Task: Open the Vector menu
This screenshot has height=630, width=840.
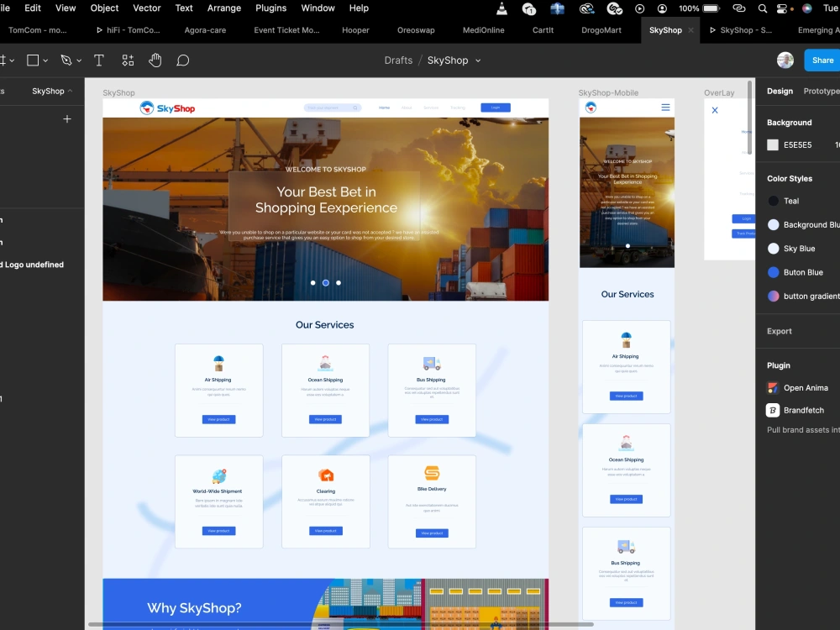Action: (x=147, y=8)
